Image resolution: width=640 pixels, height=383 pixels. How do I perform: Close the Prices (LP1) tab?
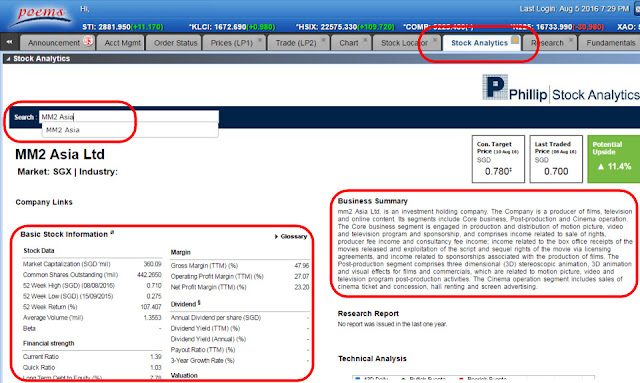260,40
